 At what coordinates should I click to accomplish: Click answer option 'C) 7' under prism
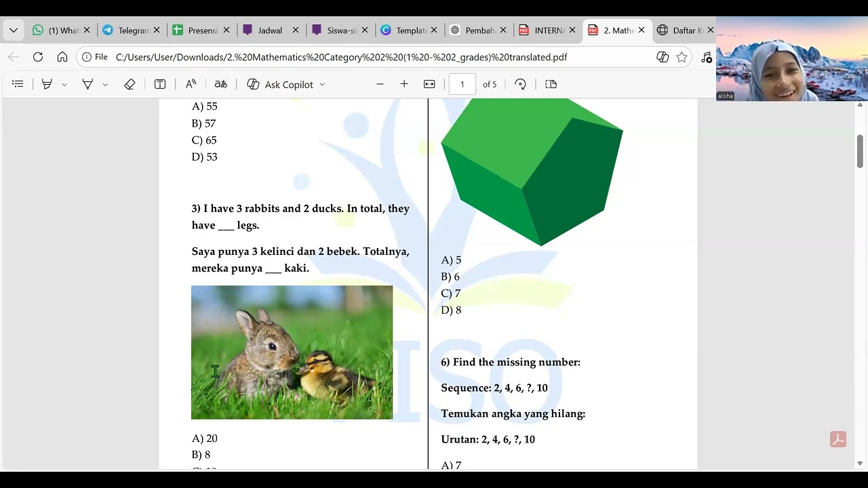(451, 293)
